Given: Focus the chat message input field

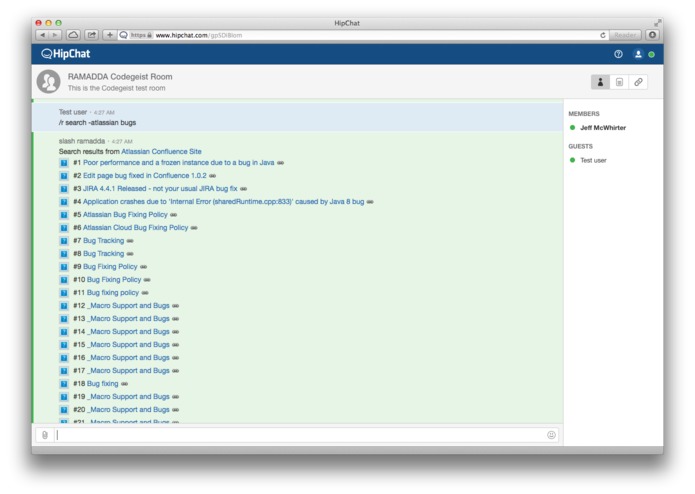Looking at the screenshot, I should click(x=301, y=435).
